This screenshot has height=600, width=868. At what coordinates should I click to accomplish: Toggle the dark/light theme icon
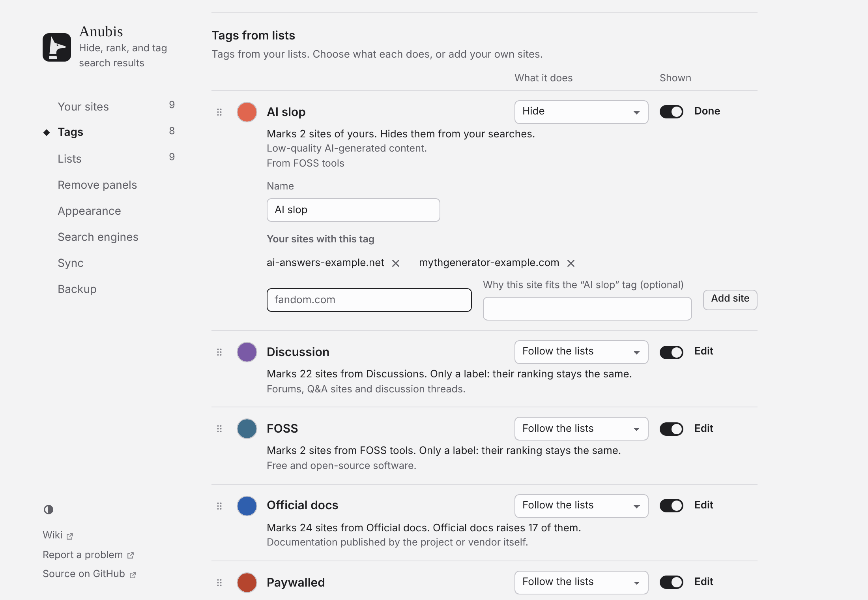[x=49, y=510]
